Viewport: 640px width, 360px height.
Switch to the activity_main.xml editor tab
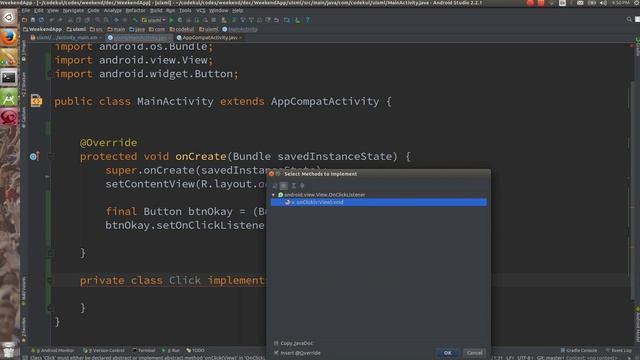point(66,38)
